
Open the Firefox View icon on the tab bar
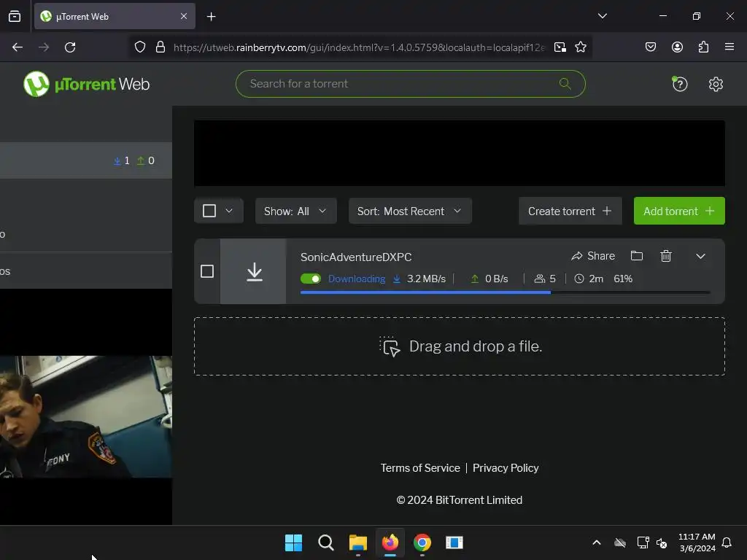[15, 17]
